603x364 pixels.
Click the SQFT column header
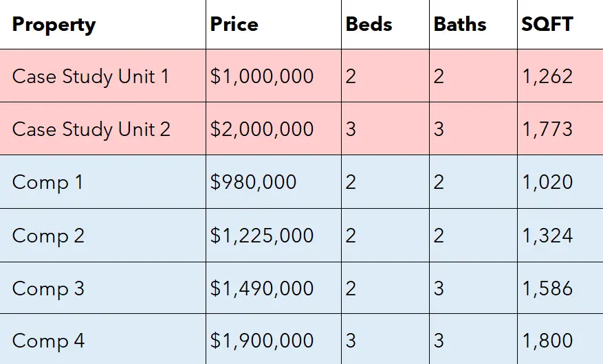pyautogui.click(x=547, y=25)
